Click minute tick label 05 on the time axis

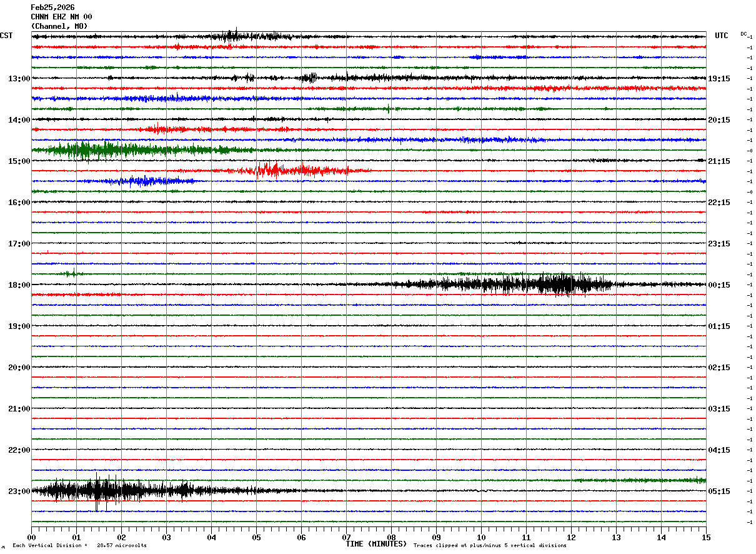[x=256, y=537]
